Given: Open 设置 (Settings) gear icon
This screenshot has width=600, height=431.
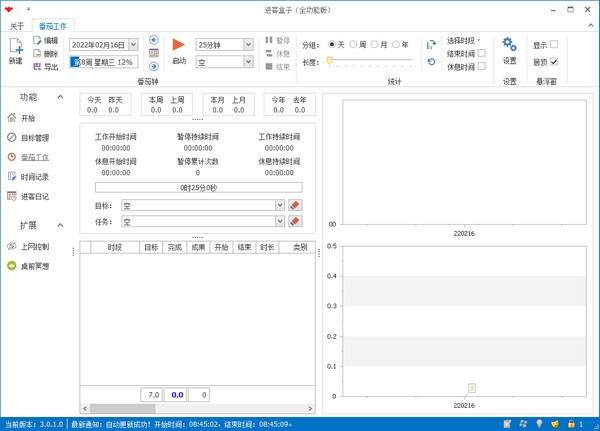Looking at the screenshot, I should point(510,45).
